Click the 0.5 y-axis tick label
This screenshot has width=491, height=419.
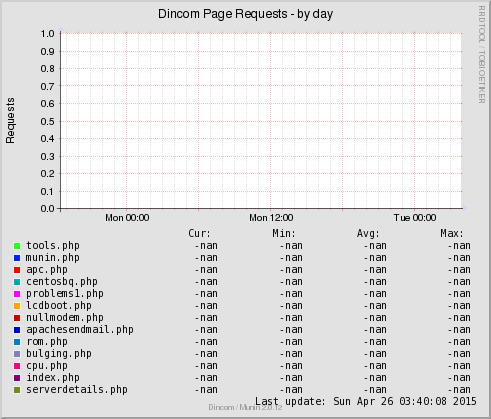click(47, 121)
